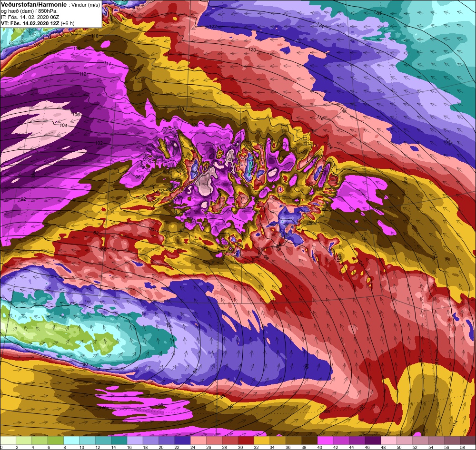The width and height of the screenshot is (476, 450).
Task: Select the dark brown 38–40 m/s legend swatch
Action: (x=309, y=440)
